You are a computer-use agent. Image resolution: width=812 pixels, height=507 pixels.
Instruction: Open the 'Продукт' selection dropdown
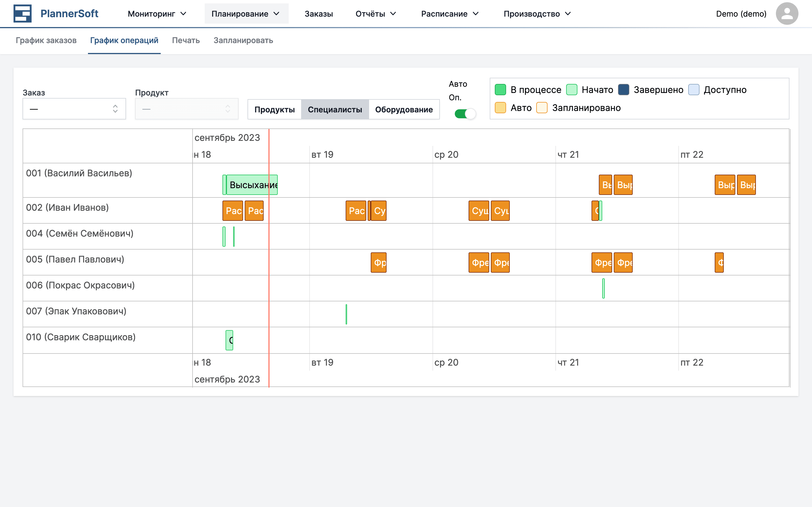187,108
